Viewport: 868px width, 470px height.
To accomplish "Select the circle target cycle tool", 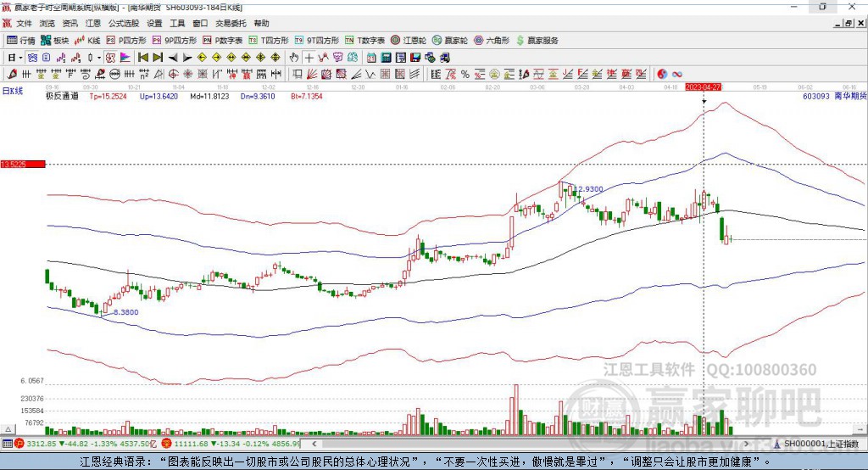I will pos(173,74).
